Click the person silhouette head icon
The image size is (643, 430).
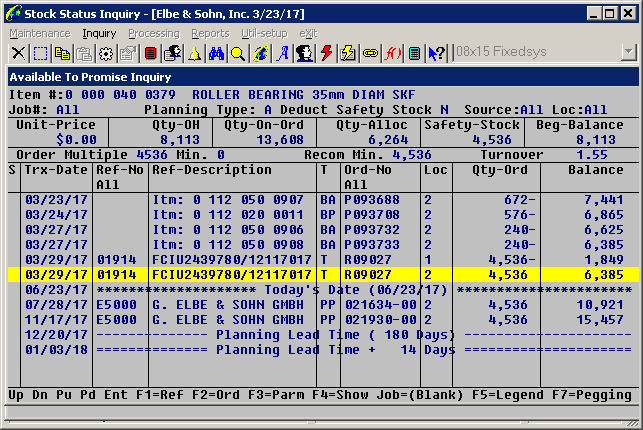(x=304, y=53)
